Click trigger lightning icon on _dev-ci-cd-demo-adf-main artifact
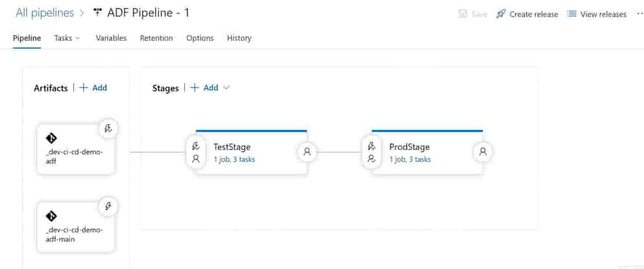 108,207
